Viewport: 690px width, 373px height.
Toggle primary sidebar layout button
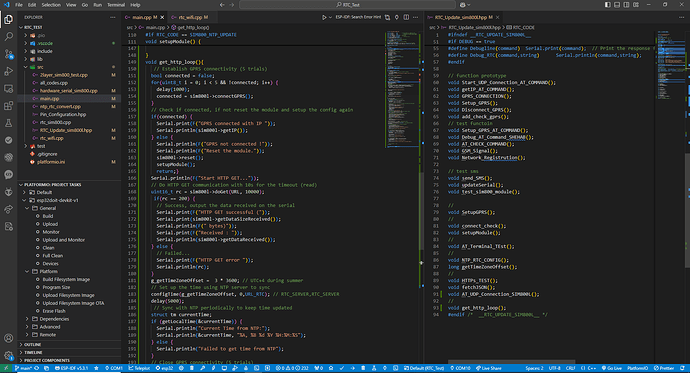(x=607, y=5)
